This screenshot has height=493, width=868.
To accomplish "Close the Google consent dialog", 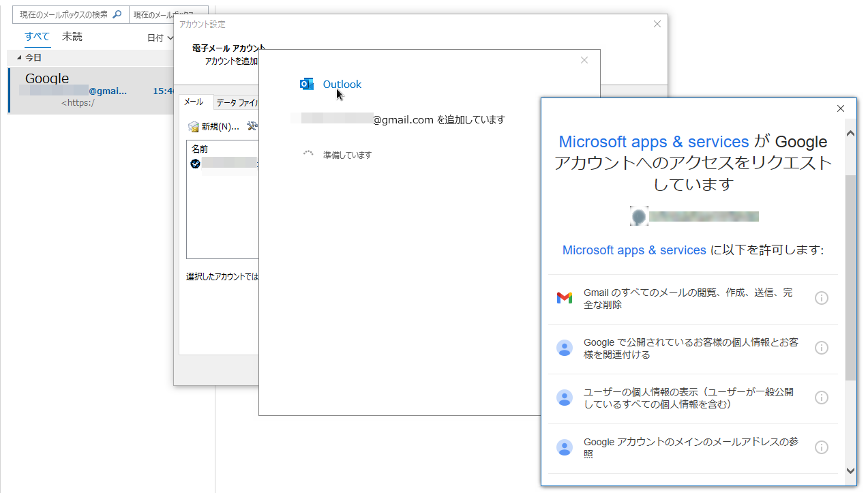I will 841,108.
